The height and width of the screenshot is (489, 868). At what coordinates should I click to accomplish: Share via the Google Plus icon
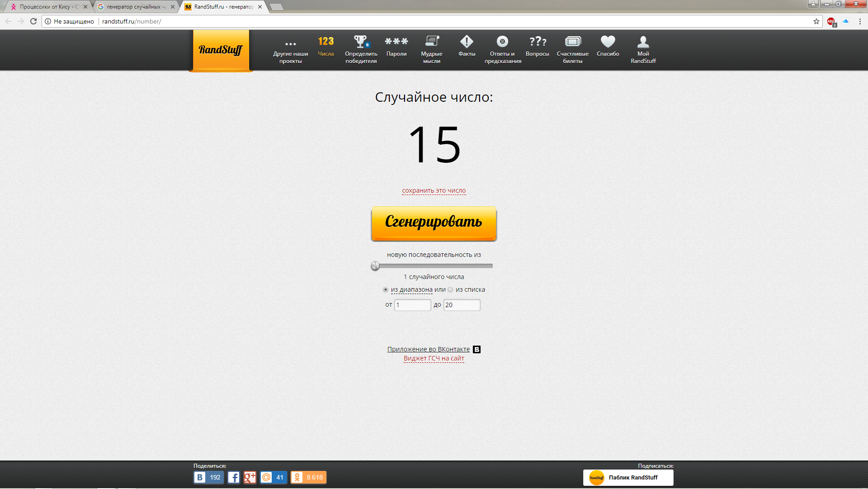tap(250, 478)
